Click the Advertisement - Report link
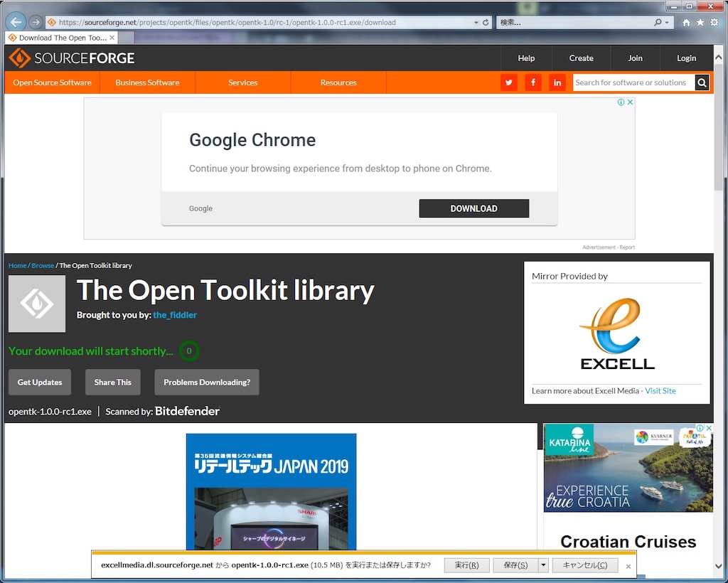Screen dimensions: 728x583 click(x=609, y=247)
